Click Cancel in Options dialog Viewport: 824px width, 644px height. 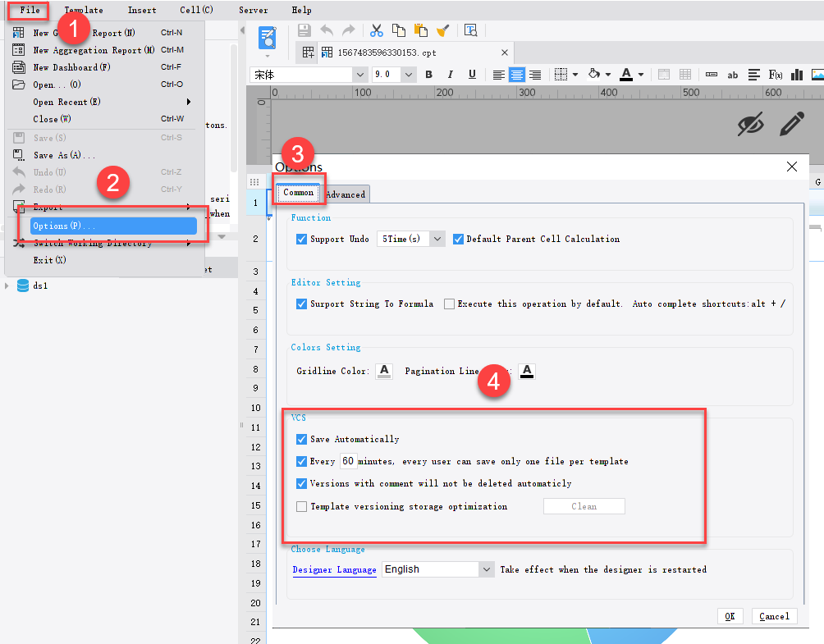774,616
